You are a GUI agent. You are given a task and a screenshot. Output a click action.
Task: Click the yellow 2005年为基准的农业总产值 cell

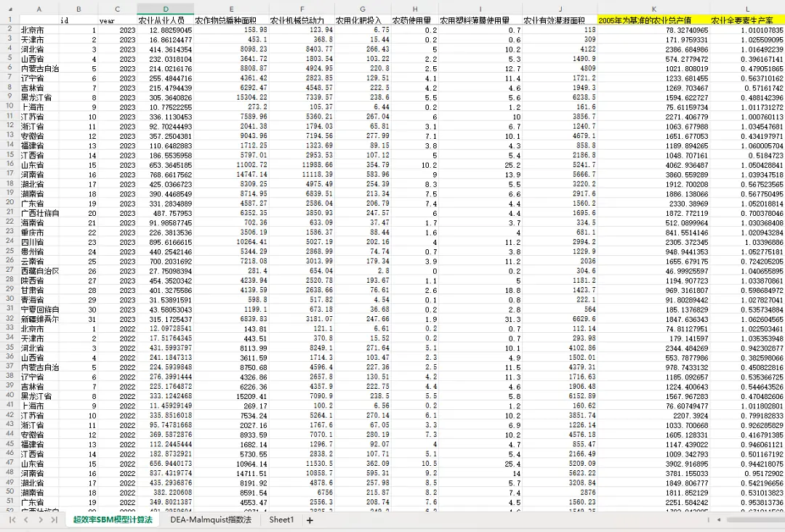point(654,20)
